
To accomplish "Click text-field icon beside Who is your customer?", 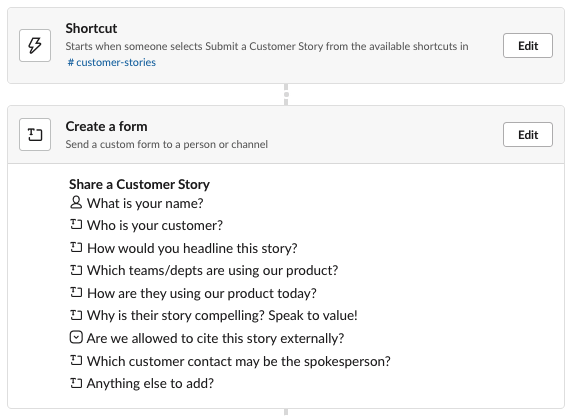I will pyautogui.click(x=76, y=224).
